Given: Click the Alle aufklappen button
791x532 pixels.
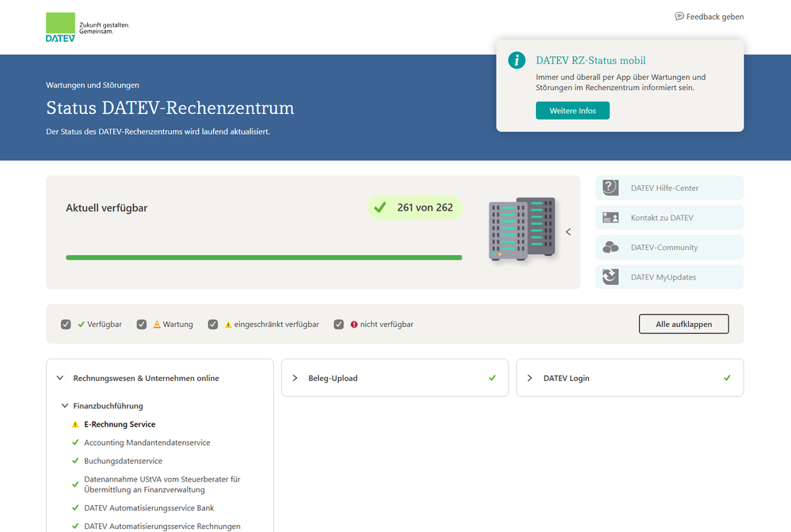Looking at the screenshot, I should (x=683, y=324).
